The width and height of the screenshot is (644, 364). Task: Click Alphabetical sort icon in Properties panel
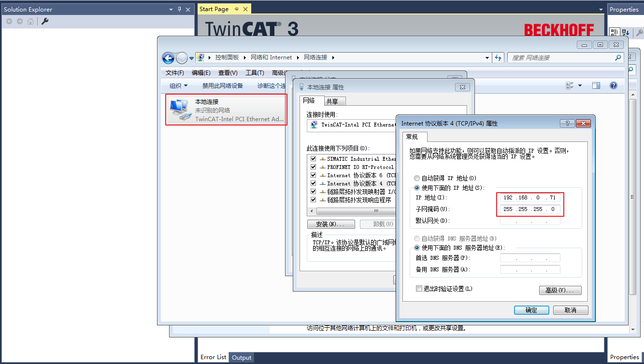tap(625, 32)
